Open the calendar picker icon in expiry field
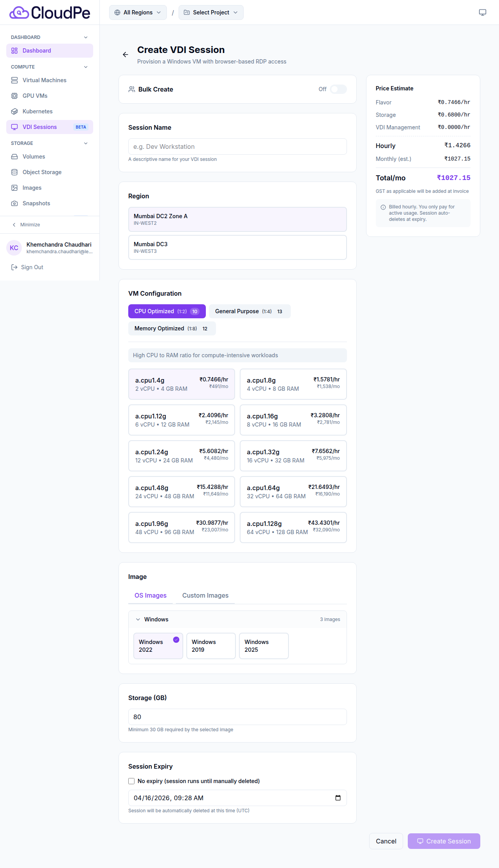499x868 pixels. [x=338, y=798]
